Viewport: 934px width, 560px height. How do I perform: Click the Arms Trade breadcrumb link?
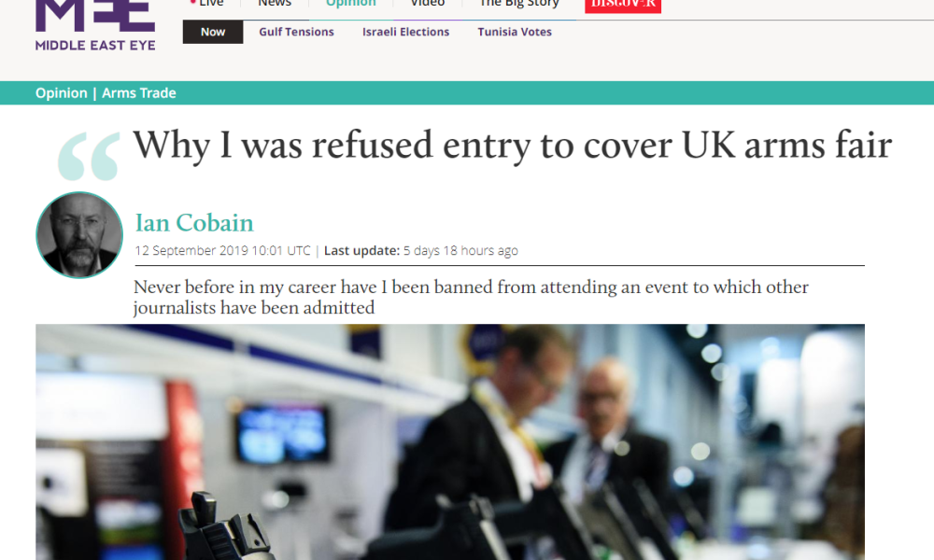(x=139, y=92)
